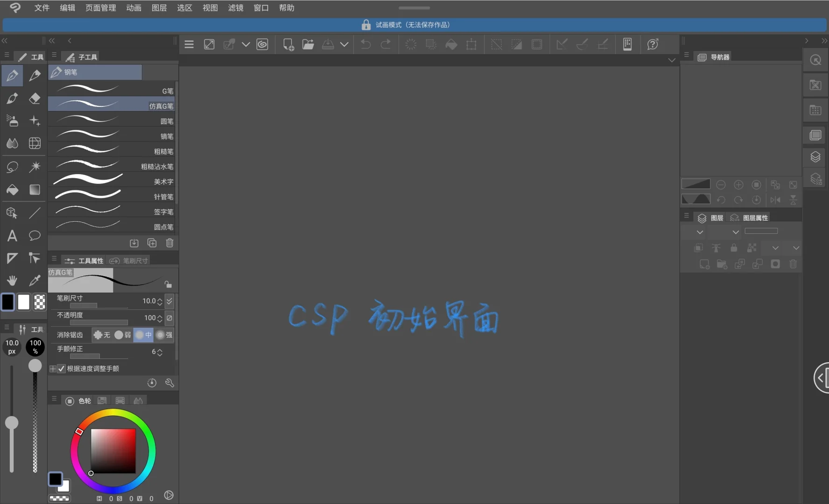
Task: Open the 编辑 menu
Action: (67, 8)
